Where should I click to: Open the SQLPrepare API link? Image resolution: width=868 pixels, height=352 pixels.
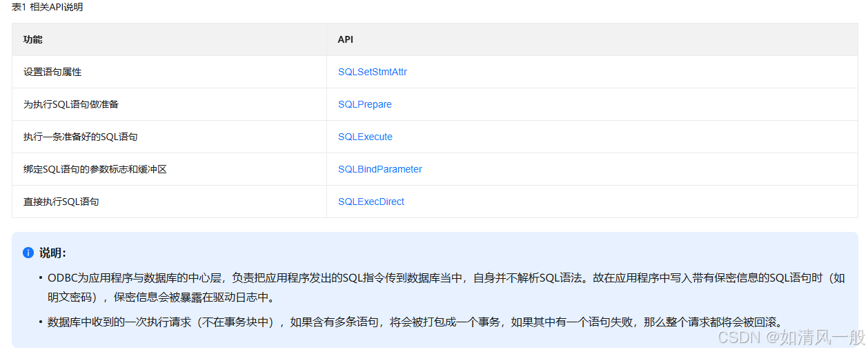click(365, 104)
